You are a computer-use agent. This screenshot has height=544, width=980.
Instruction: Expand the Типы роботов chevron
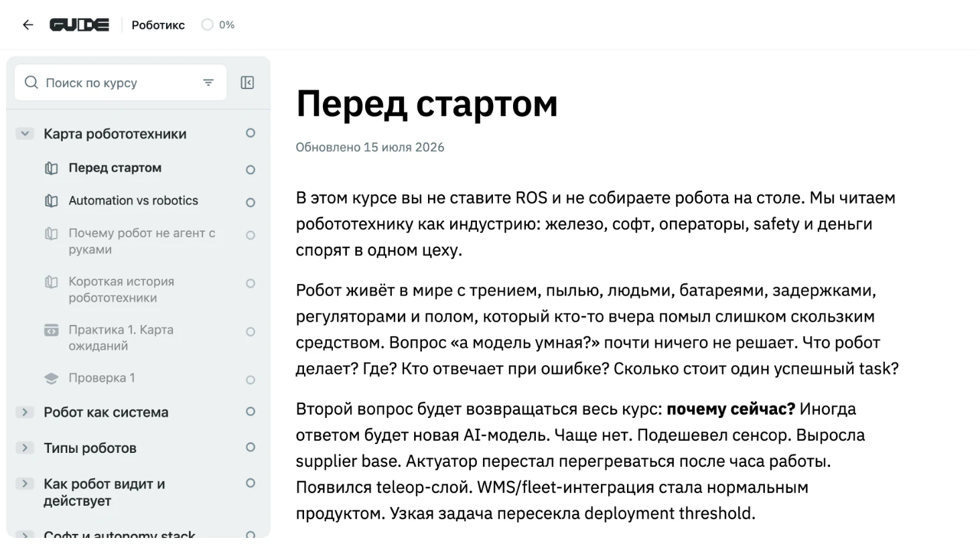click(25, 448)
